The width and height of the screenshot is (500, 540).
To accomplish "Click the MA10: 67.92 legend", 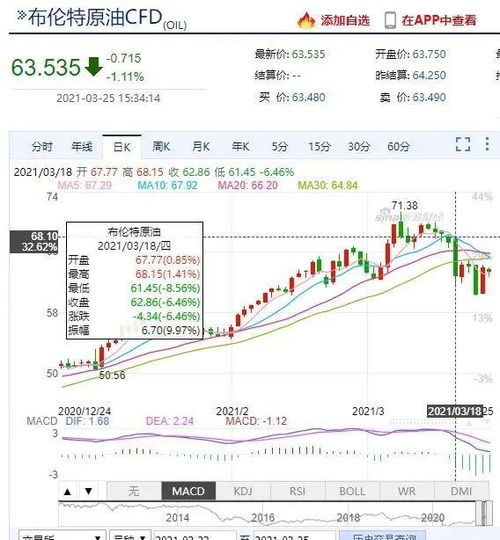I will (x=168, y=185).
